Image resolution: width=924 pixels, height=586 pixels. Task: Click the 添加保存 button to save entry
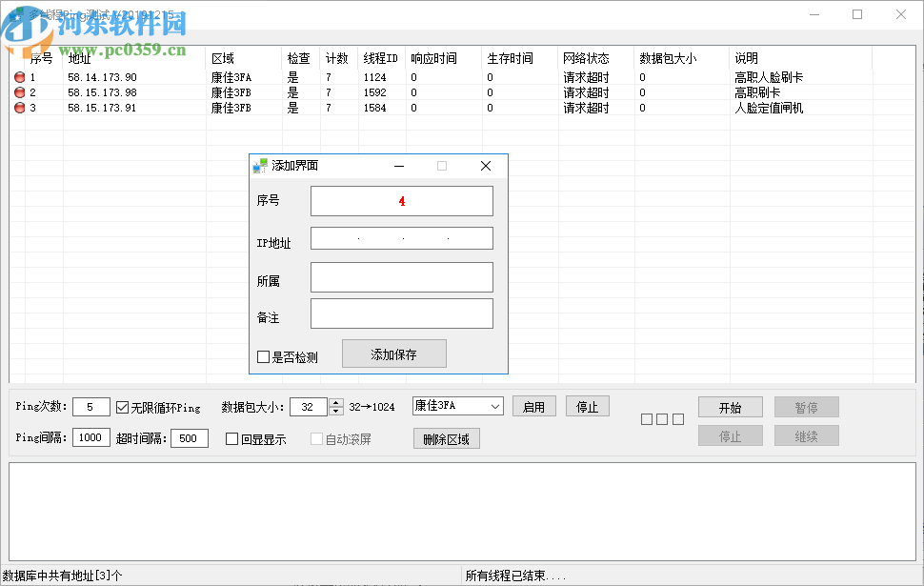pos(393,353)
